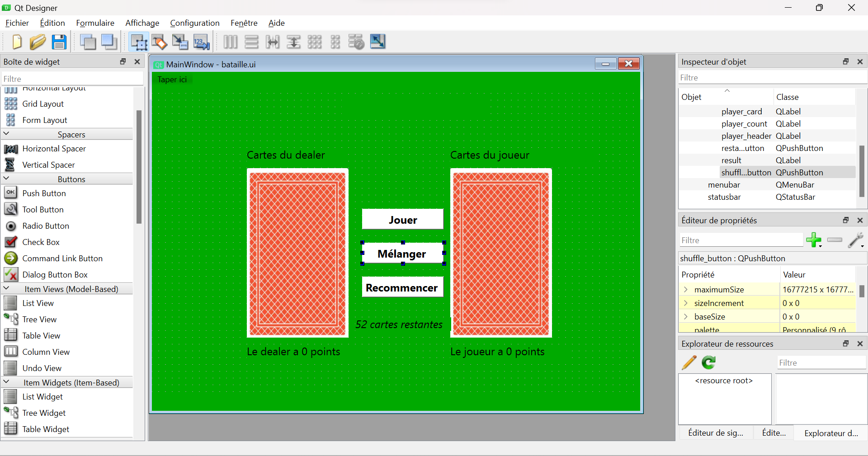Expand the baseSize property
Image resolution: width=868 pixels, height=456 pixels.
click(x=686, y=316)
